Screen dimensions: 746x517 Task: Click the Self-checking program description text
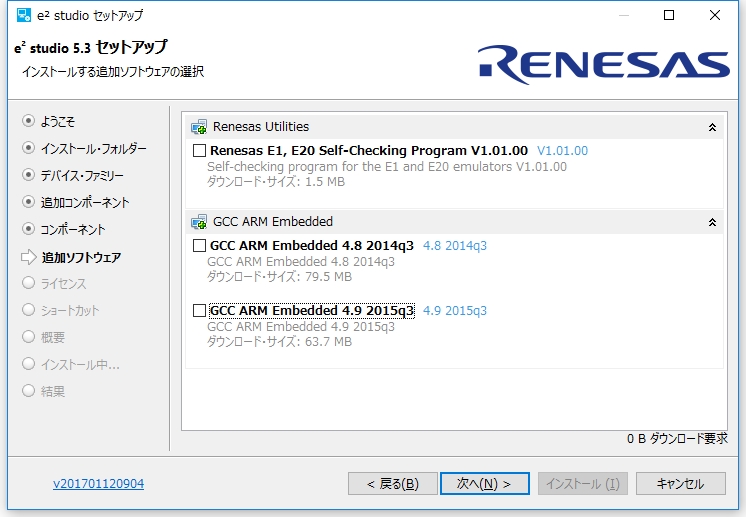click(x=387, y=167)
